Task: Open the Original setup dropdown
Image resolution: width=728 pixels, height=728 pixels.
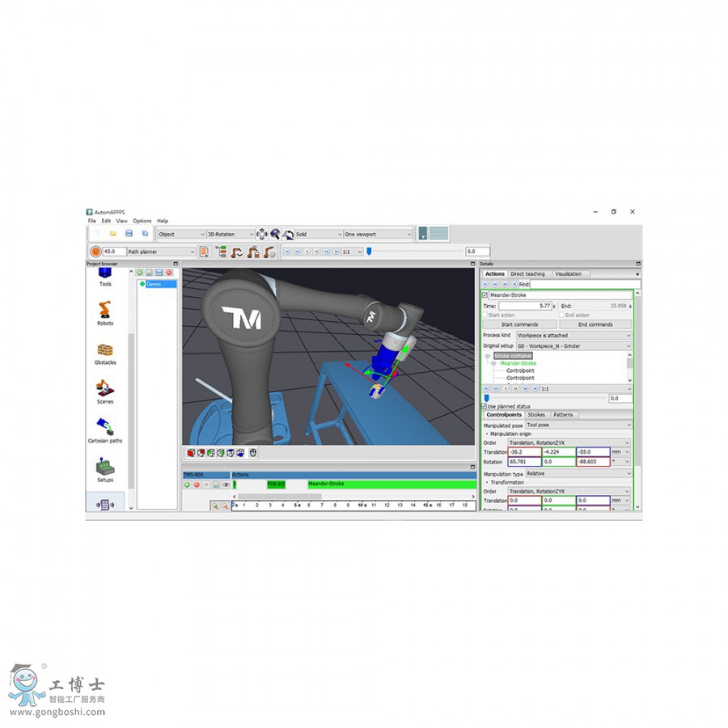Action: pos(574,346)
